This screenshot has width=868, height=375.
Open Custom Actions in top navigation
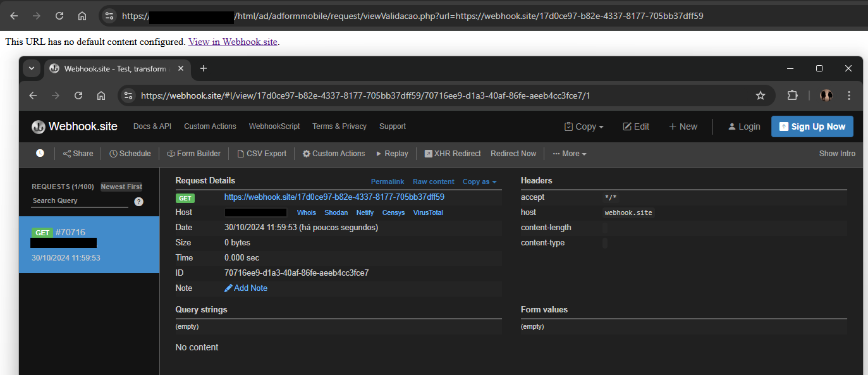tap(210, 126)
